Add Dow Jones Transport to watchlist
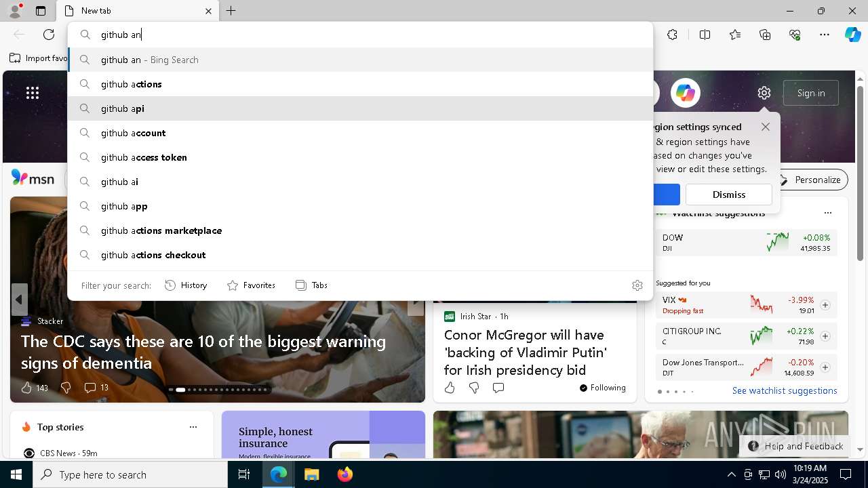The image size is (868, 488). [x=825, y=367]
